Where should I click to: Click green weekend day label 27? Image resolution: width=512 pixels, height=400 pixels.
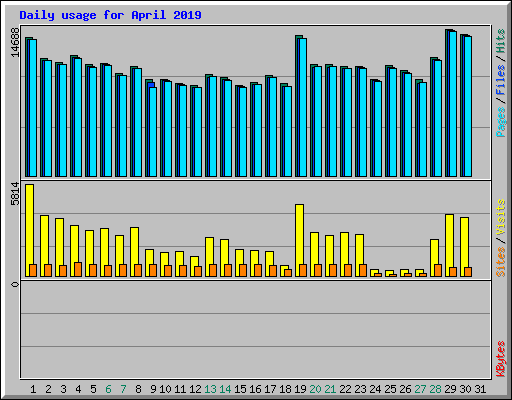click(420, 389)
